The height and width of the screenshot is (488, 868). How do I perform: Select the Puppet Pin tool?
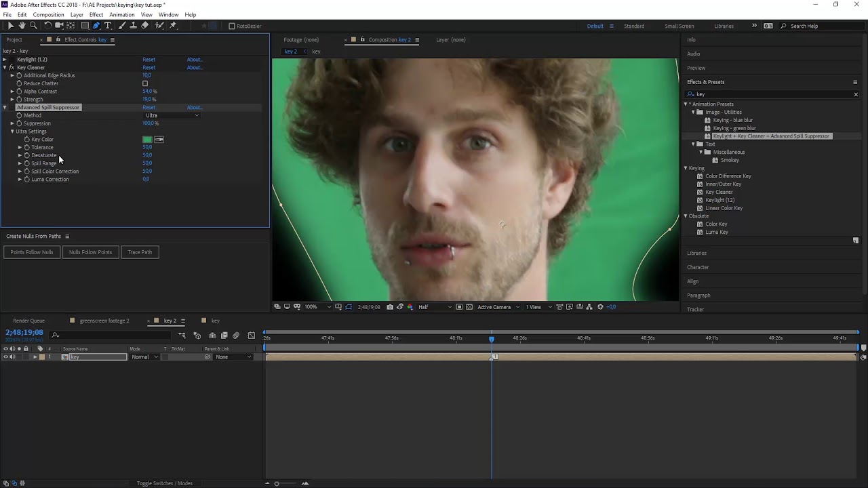click(x=174, y=26)
